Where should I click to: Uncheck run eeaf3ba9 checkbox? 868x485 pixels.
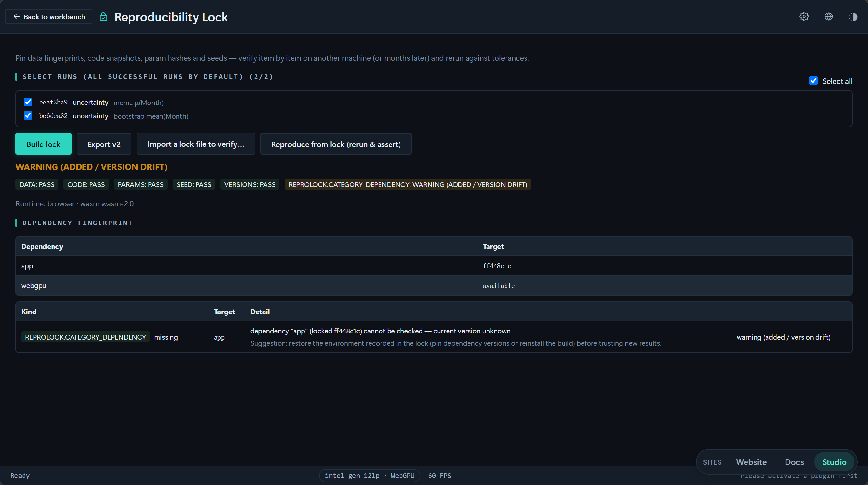click(28, 102)
